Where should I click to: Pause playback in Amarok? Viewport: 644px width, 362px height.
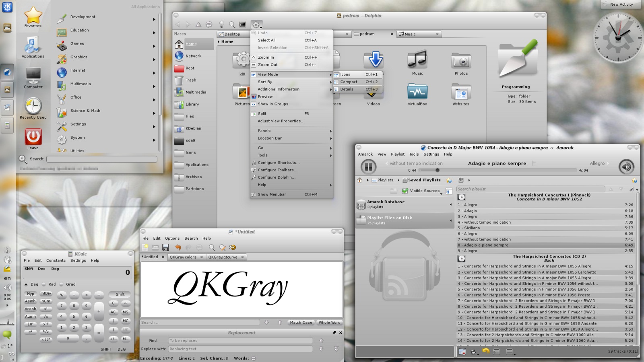click(368, 167)
